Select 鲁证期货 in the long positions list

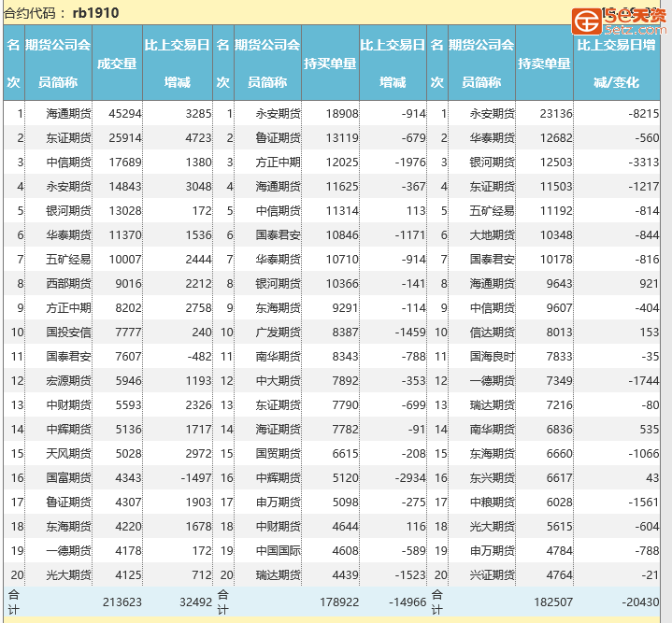point(279,138)
